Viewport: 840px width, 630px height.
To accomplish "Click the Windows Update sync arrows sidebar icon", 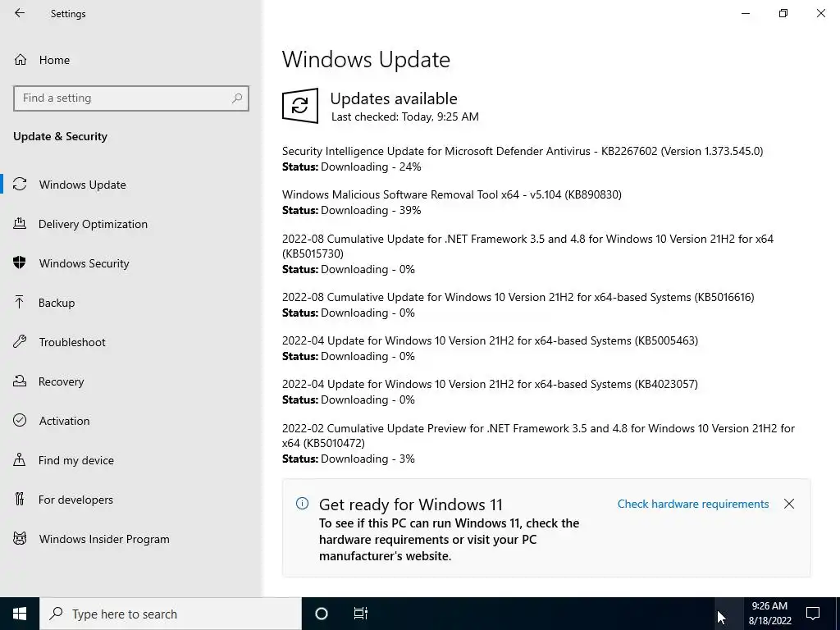I will pos(20,185).
